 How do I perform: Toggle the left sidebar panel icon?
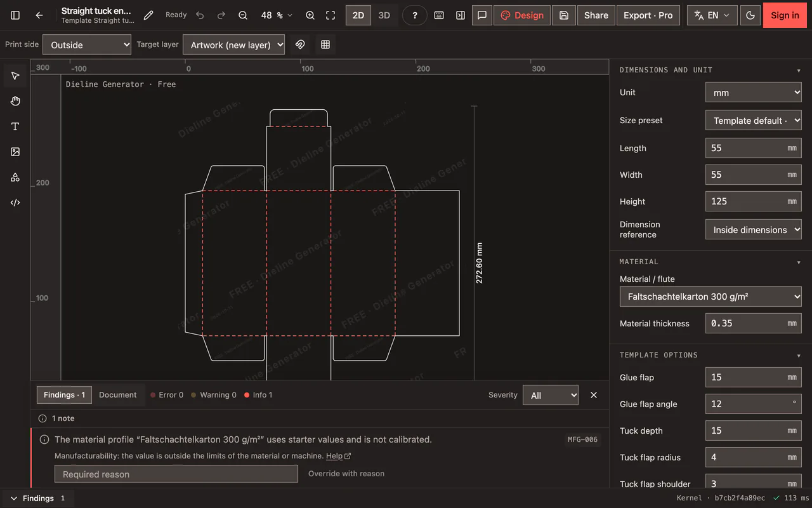[15, 15]
